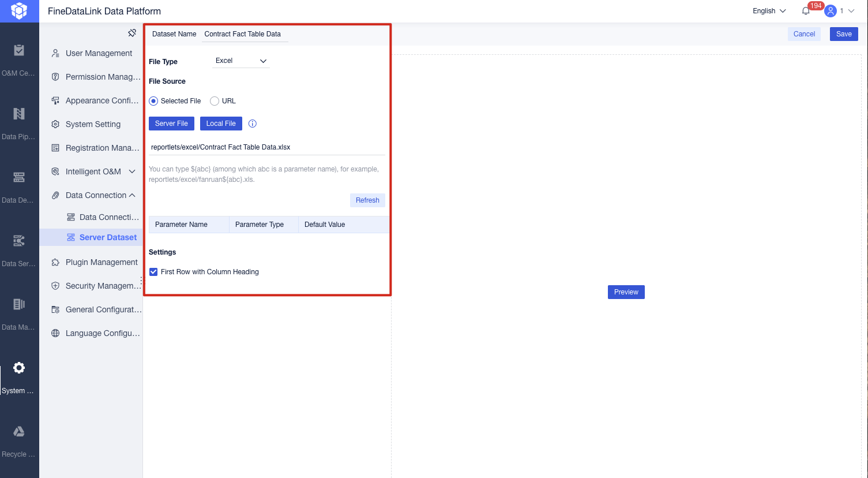
Task: Open the Data Development sidebar icon
Action: pyautogui.click(x=19, y=177)
